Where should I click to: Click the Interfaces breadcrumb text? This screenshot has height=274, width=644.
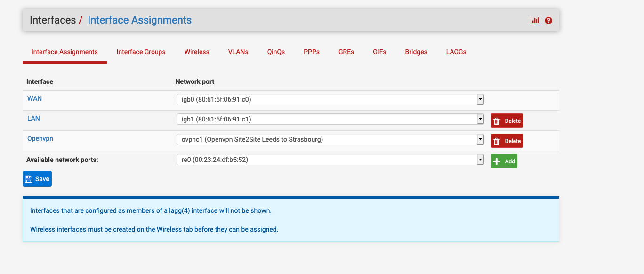(x=53, y=20)
